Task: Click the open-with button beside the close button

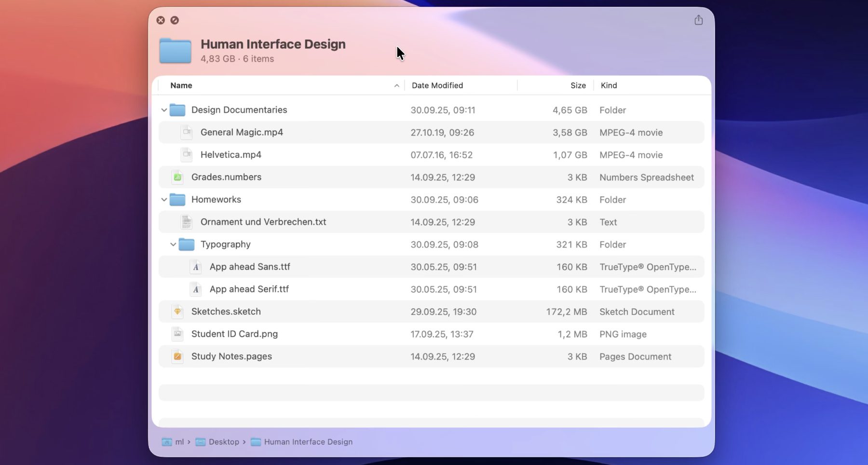Action: click(x=175, y=20)
